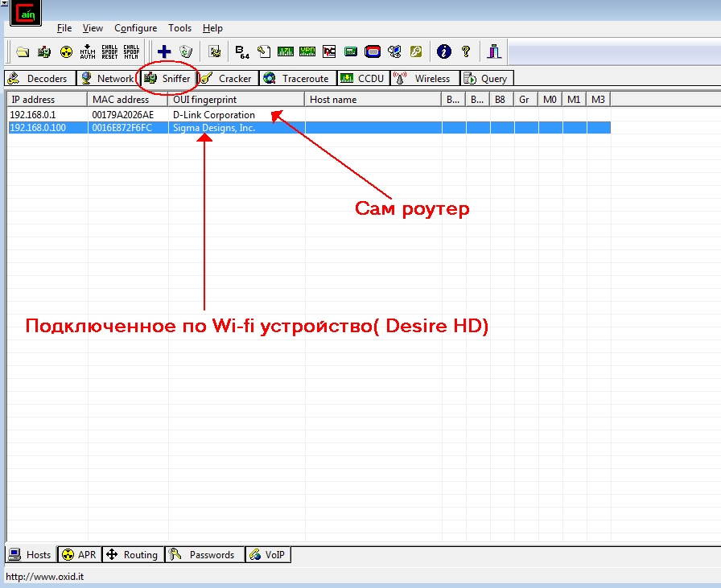721x588 pixels.
Task: Toggle Start/Stop Sniffer toolbar icon
Action: [44, 51]
